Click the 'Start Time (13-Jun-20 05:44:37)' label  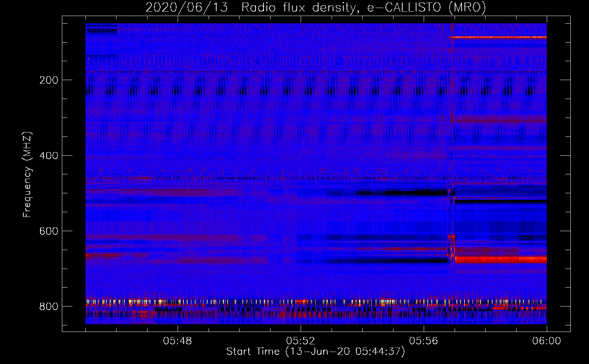(x=316, y=352)
